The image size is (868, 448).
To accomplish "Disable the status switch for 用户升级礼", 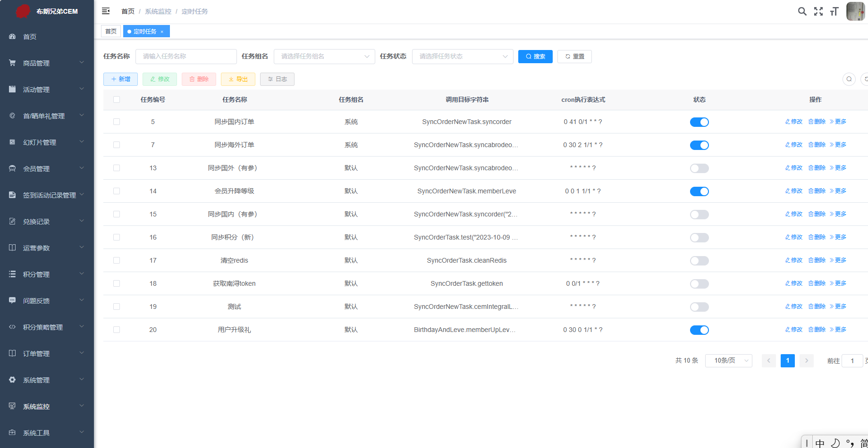I will click(699, 330).
